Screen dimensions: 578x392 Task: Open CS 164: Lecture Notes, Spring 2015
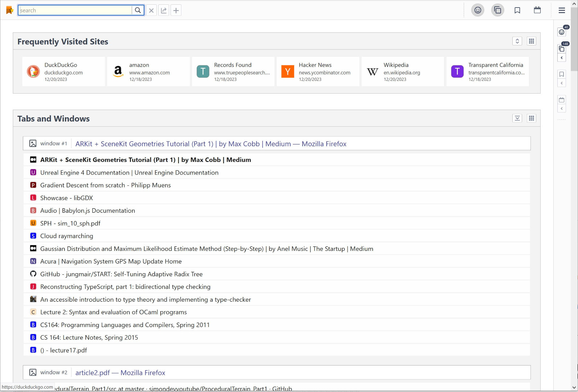[x=276, y=338]
